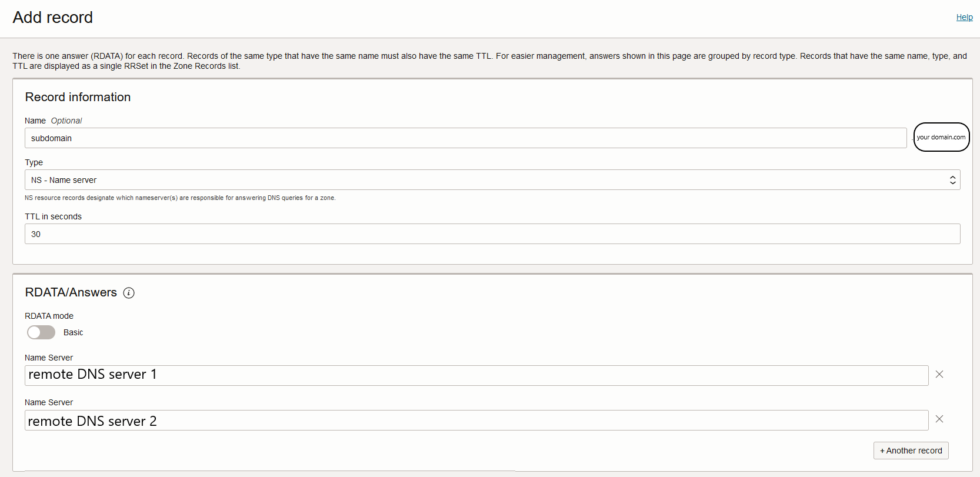Remove the second Name Server entry
This screenshot has width=980, height=477.
coord(939,419)
